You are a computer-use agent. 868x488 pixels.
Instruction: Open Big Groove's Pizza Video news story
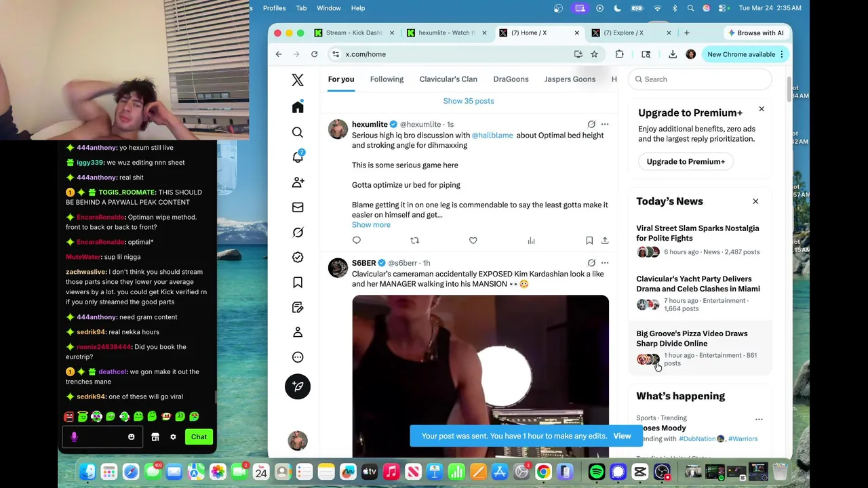pyautogui.click(x=700, y=349)
